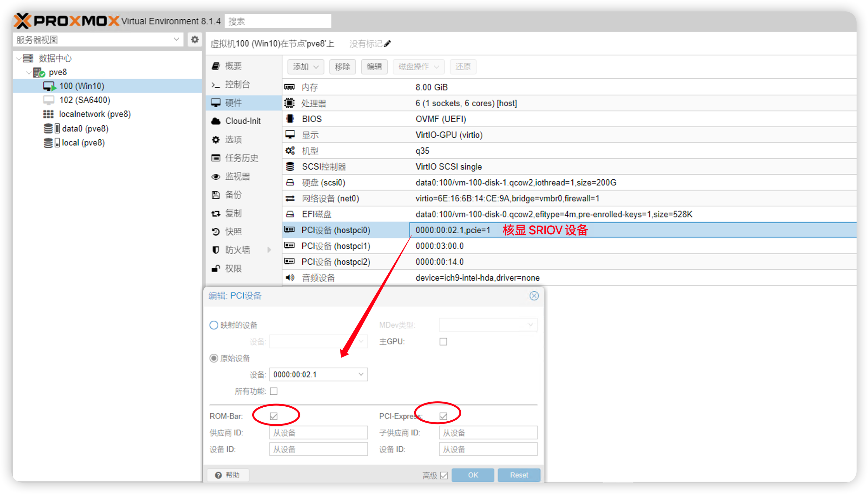Click the BIOS chip icon

(290, 119)
